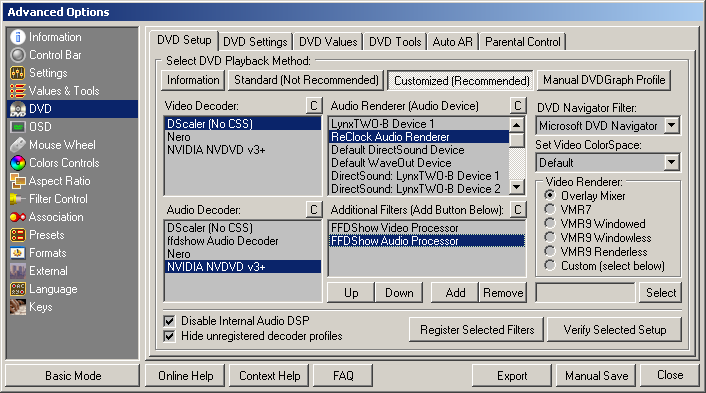Click the custom renderer text field
This screenshot has width=706, height=393.
click(585, 293)
